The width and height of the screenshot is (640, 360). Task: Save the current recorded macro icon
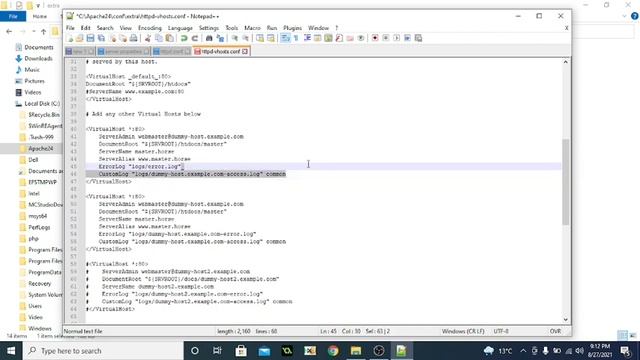pyautogui.click(x=418, y=38)
